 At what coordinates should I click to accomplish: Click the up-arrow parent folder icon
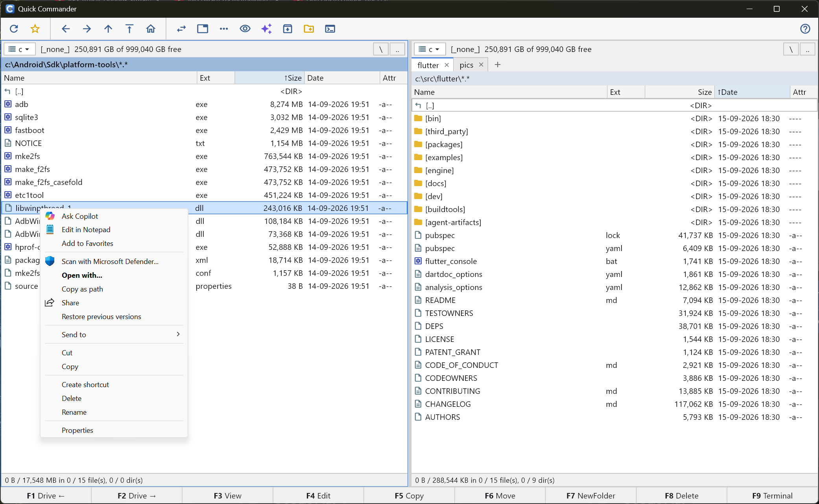pos(108,29)
